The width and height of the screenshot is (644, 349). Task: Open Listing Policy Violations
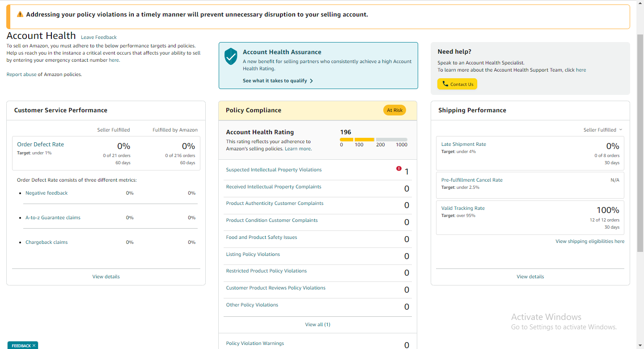[253, 254]
